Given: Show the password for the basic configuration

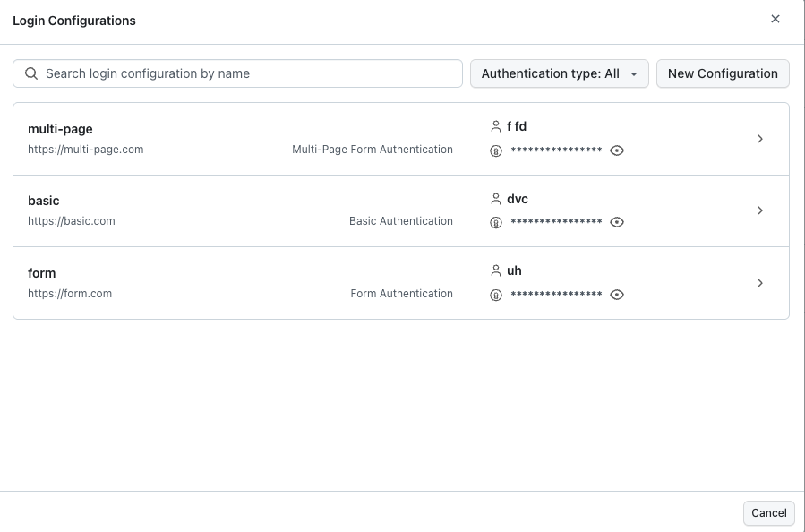Looking at the screenshot, I should 617,222.
